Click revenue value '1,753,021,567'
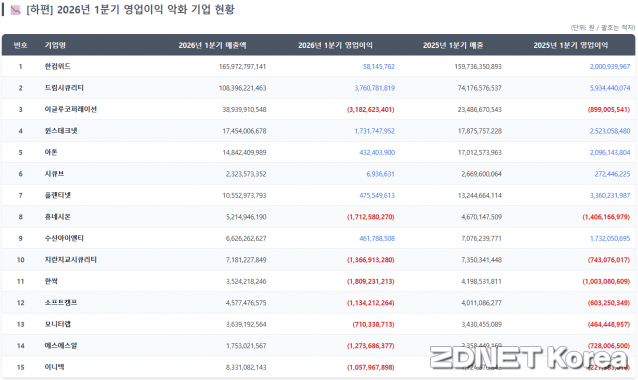Viewport: 638px width, 380px height. pyautogui.click(x=246, y=346)
